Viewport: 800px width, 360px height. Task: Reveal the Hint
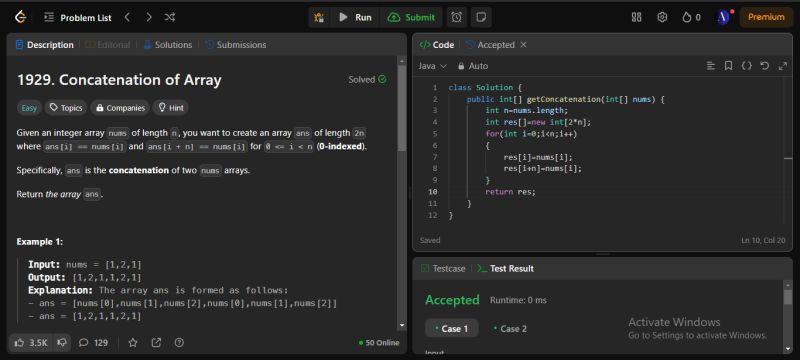click(x=170, y=108)
